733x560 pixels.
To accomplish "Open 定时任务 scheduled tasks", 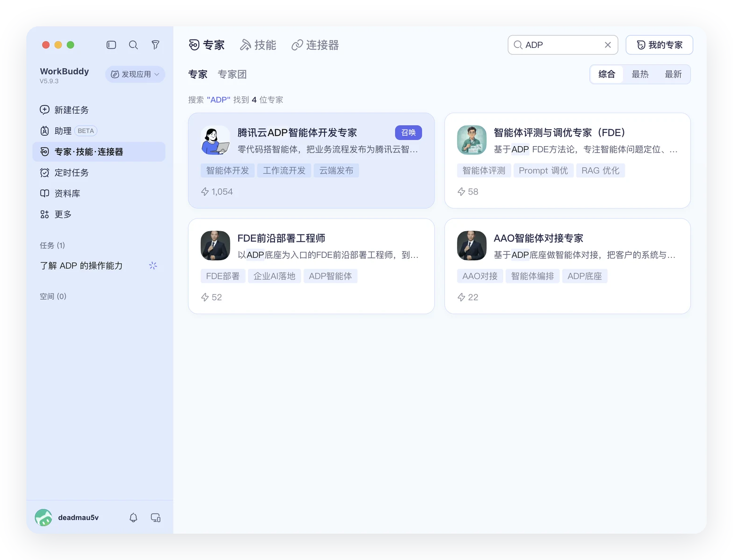I will click(x=99, y=173).
